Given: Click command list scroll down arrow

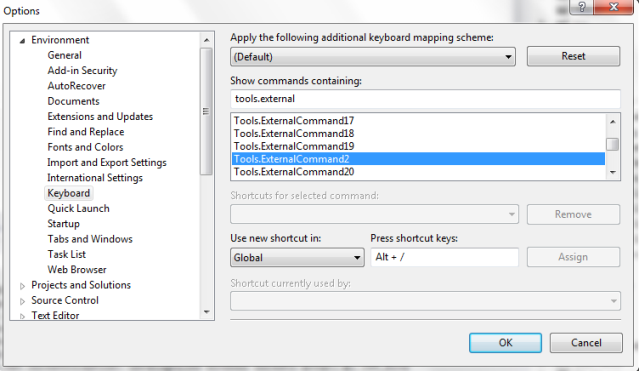Looking at the screenshot, I should (613, 172).
